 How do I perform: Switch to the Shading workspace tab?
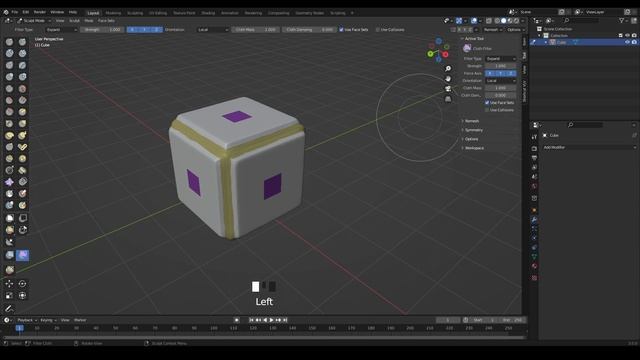[208, 13]
